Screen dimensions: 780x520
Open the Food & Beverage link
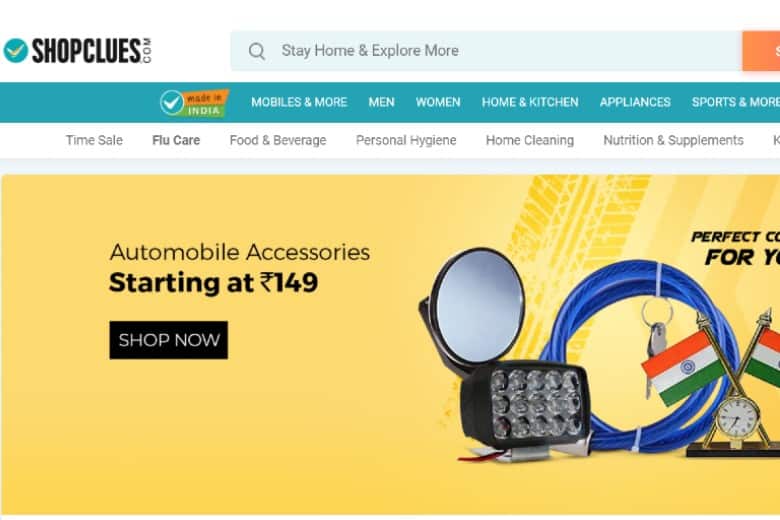pos(278,140)
